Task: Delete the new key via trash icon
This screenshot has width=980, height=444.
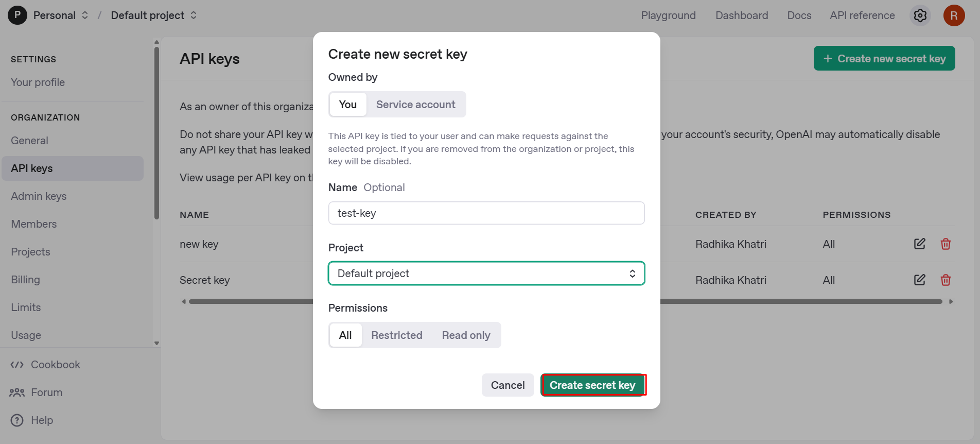Action: 946,244
